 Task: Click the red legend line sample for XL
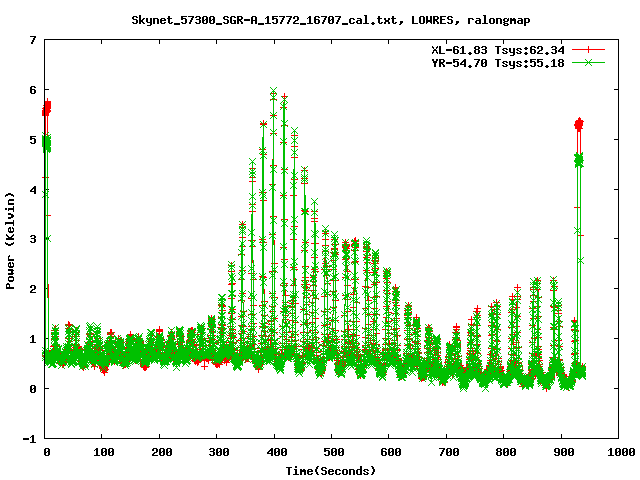588,50
